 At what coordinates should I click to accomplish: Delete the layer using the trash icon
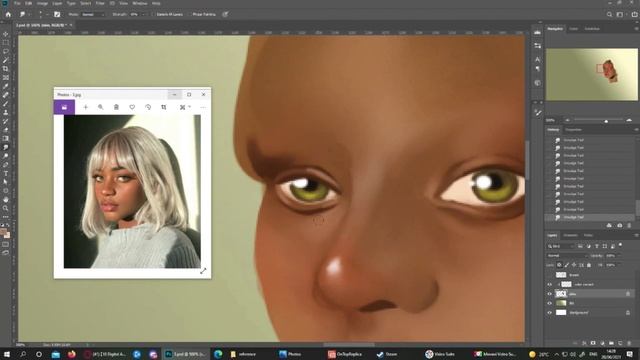pyautogui.click(x=629, y=343)
